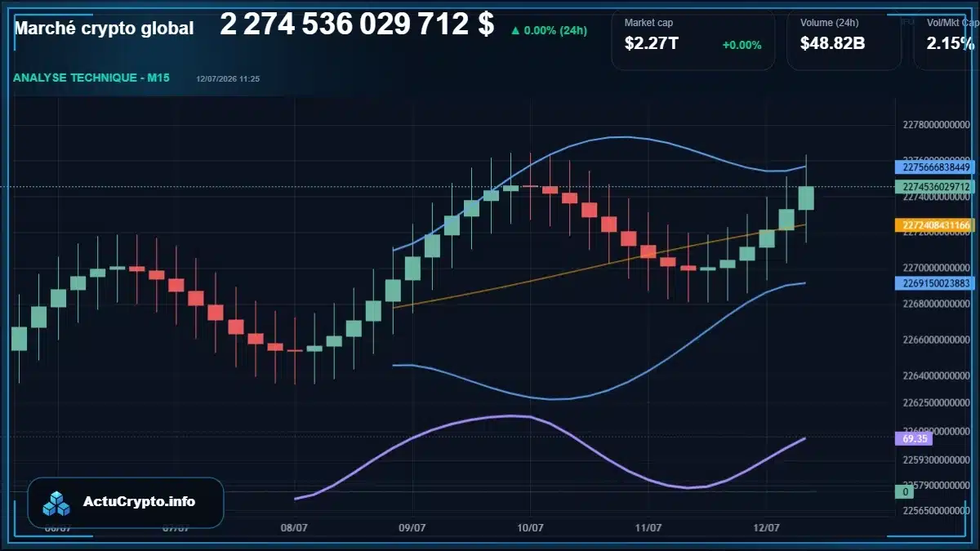This screenshot has width=980, height=551.
Task: Click the green up-triangle beside 0.00% (24h)
Action: 514,31
